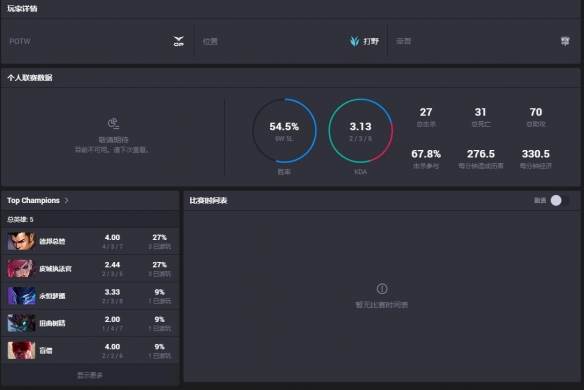This screenshot has height=390, width=584.
Task: Click the info icon in match schedule panel
Action: tap(382, 289)
